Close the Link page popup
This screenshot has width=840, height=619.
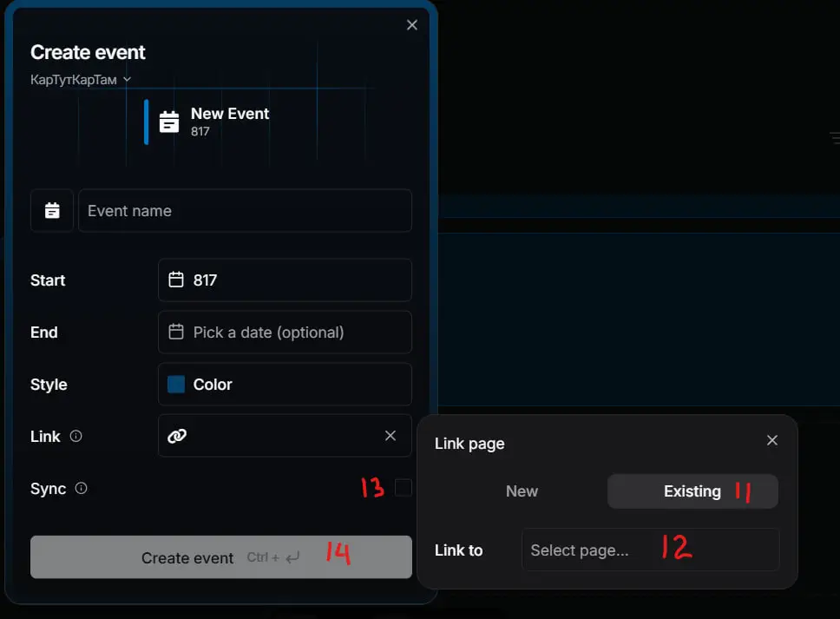[772, 440]
